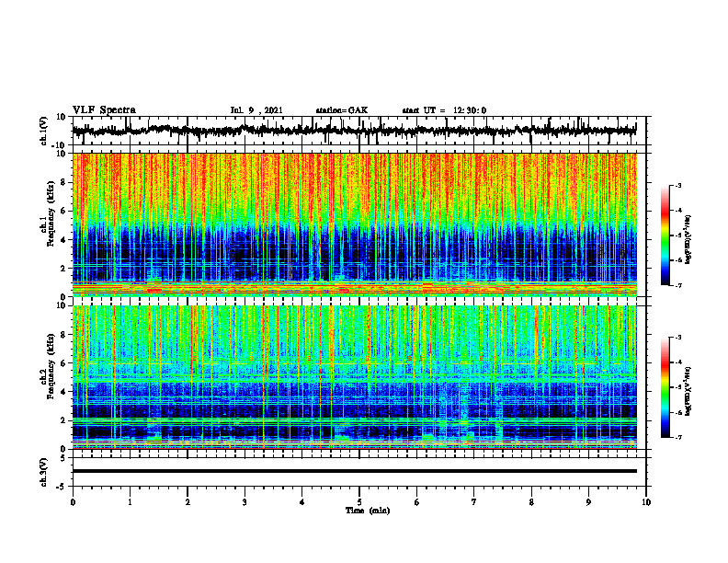
Task: Click time axis tick label "0"
Action: 73,502
